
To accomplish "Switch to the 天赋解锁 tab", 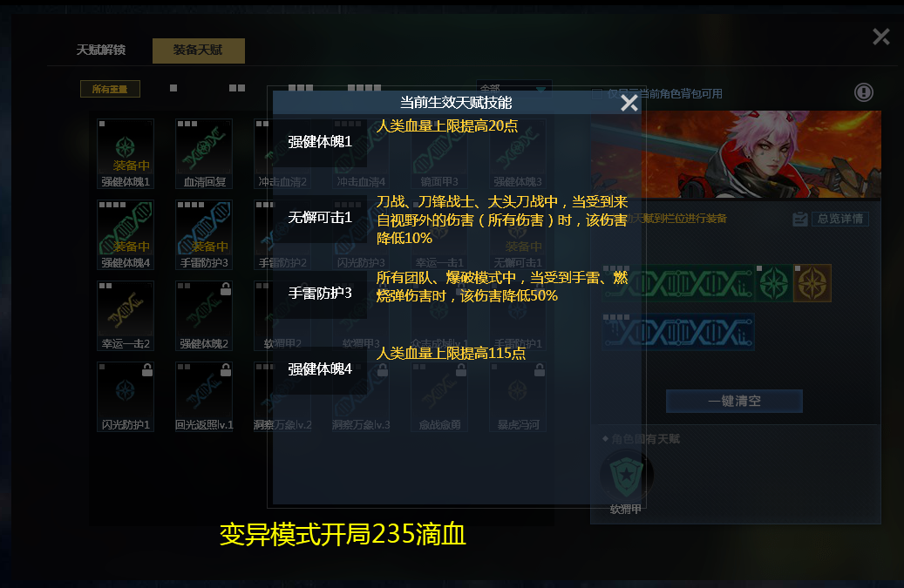I will tap(101, 51).
